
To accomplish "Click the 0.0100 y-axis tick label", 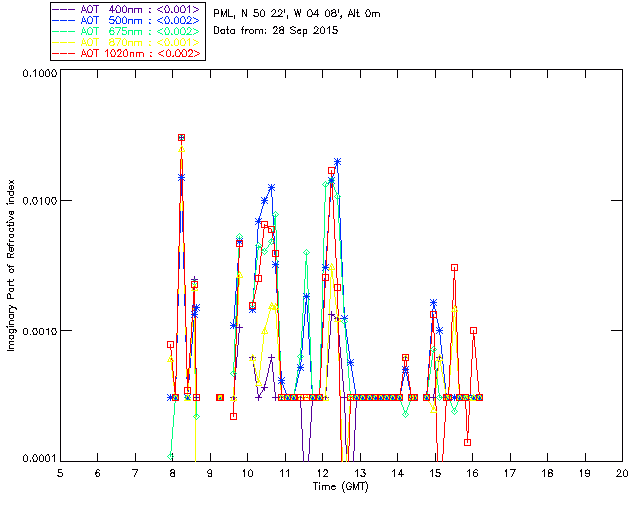I will [40, 201].
